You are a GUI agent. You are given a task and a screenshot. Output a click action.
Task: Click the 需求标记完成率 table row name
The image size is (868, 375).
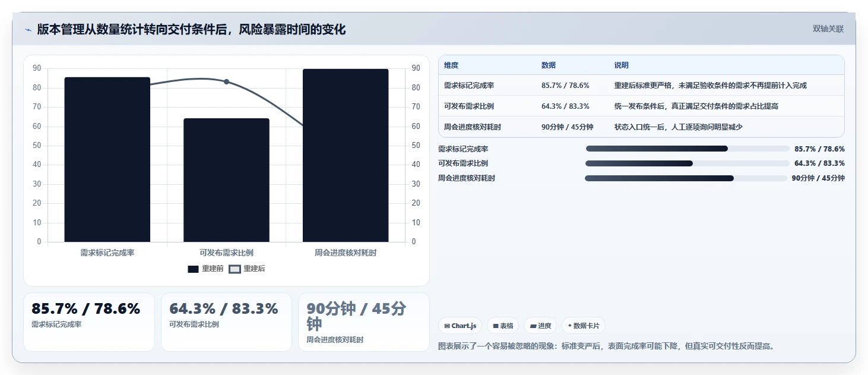pyautogui.click(x=469, y=86)
